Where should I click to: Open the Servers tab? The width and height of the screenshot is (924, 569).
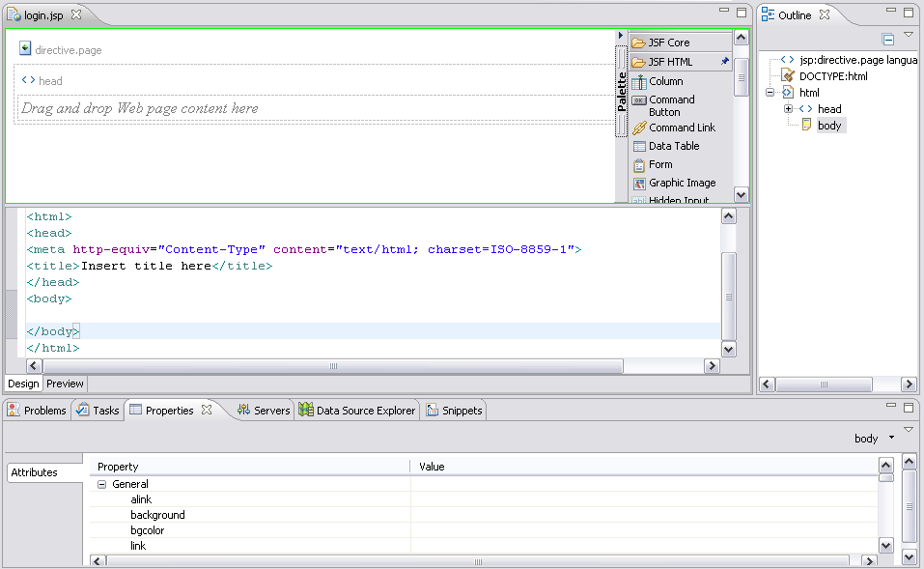tap(264, 411)
